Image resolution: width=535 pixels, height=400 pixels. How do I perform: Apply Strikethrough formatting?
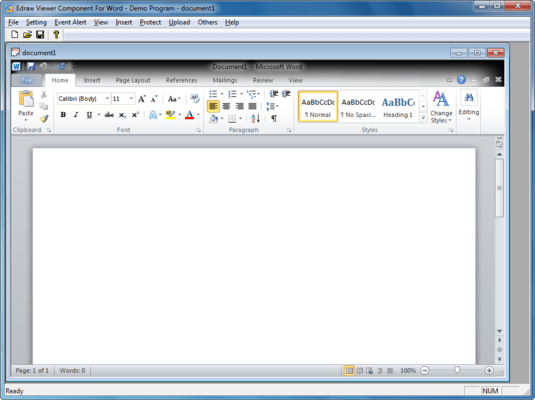pyautogui.click(x=109, y=115)
